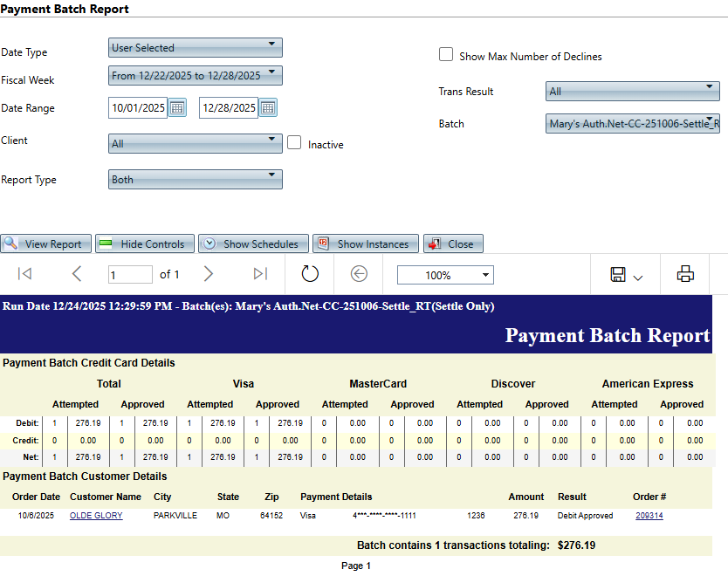
Task: Print the report using the printer icon
Action: [x=685, y=274]
